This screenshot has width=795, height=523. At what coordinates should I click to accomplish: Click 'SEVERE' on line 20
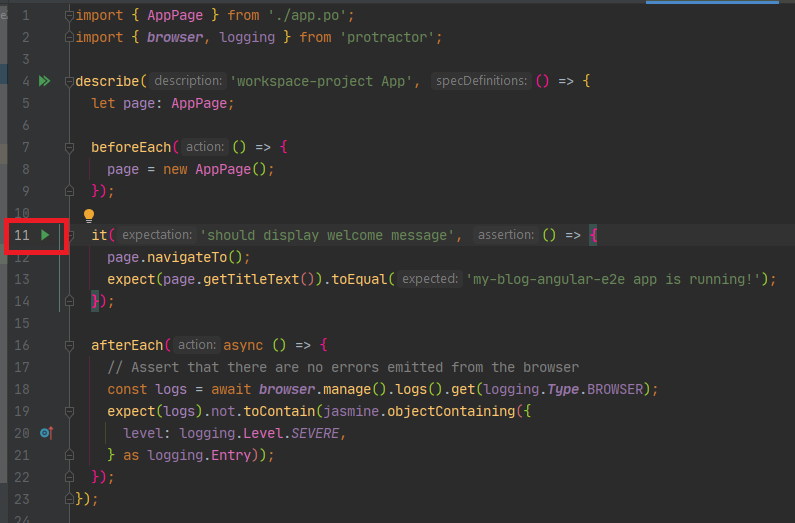[x=315, y=433]
